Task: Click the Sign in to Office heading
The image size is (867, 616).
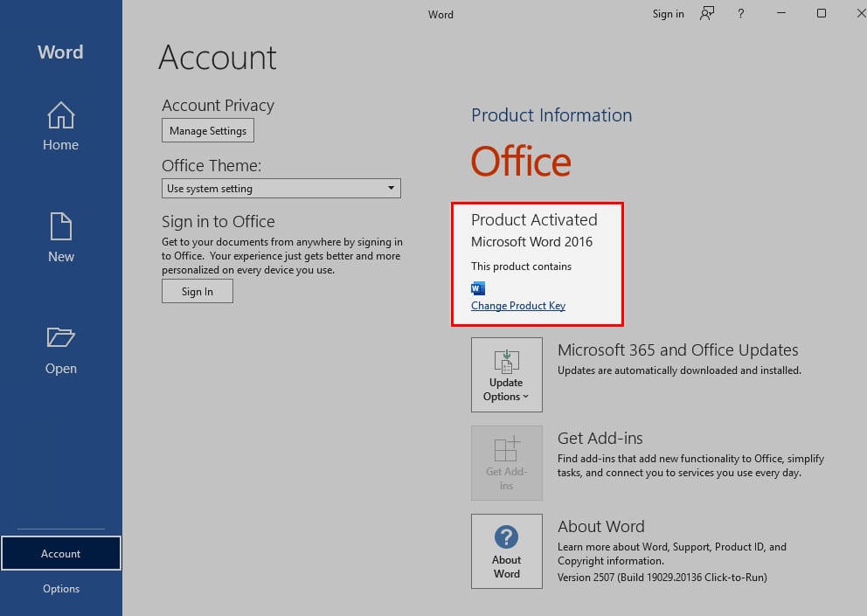Action: coord(218,221)
